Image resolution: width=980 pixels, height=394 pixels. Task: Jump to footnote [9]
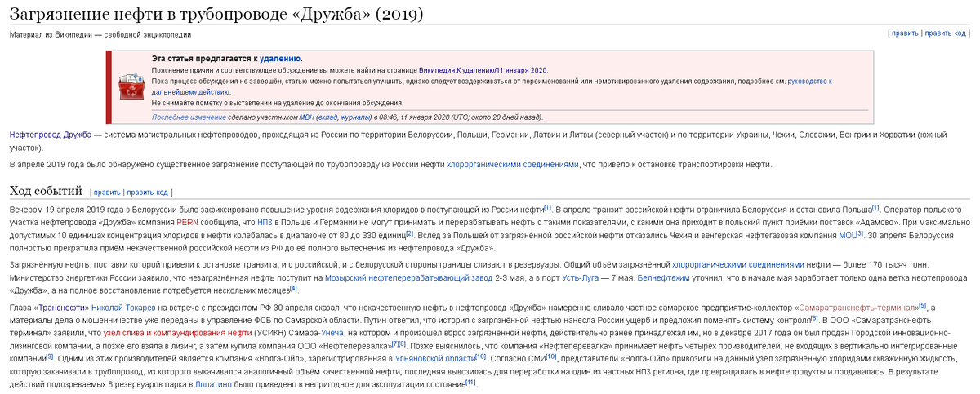click(50, 356)
